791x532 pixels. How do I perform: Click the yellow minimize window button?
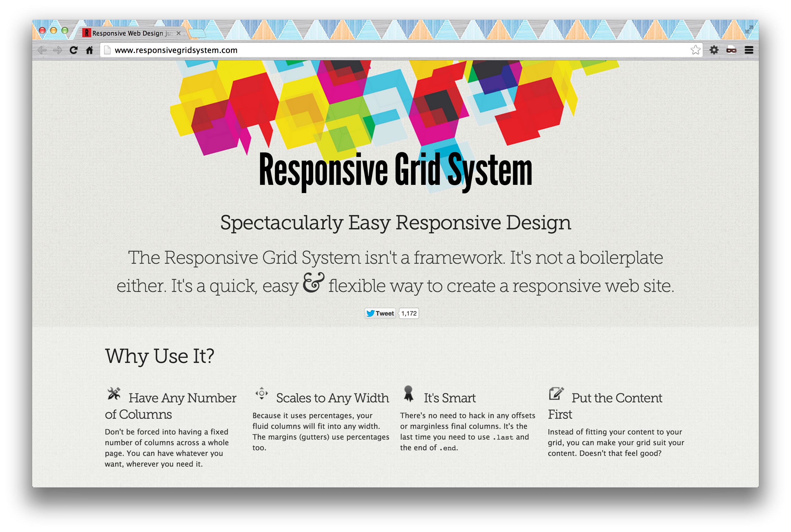(53, 30)
